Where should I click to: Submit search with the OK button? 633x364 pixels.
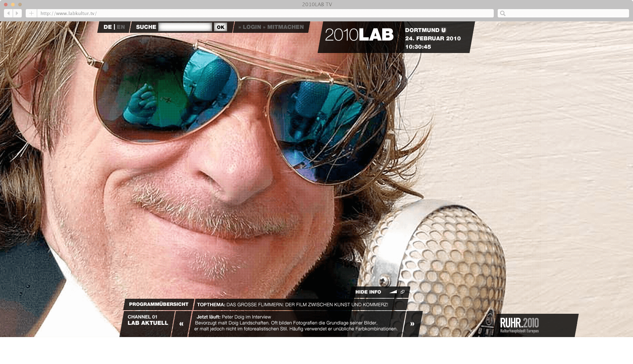point(220,27)
